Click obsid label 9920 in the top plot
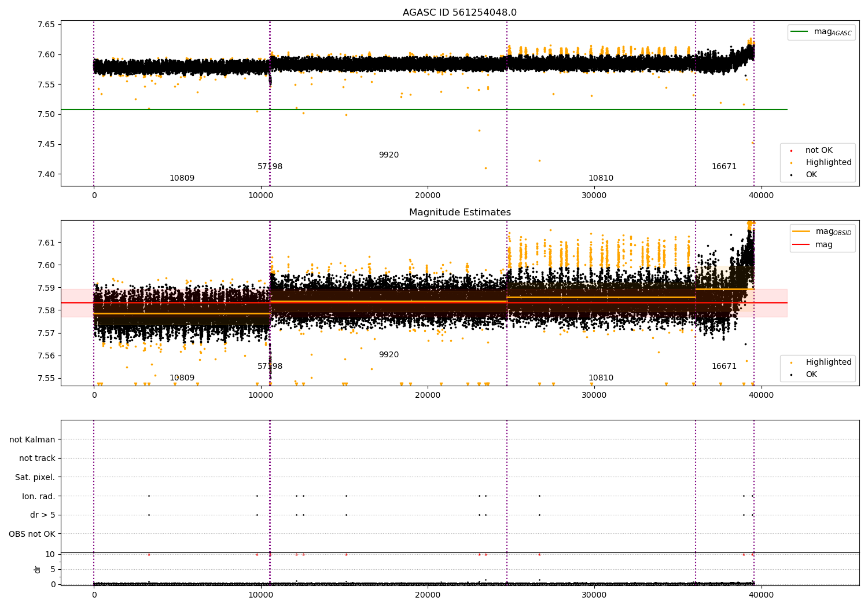Screen dimensions: 868x608 [389, 155]
